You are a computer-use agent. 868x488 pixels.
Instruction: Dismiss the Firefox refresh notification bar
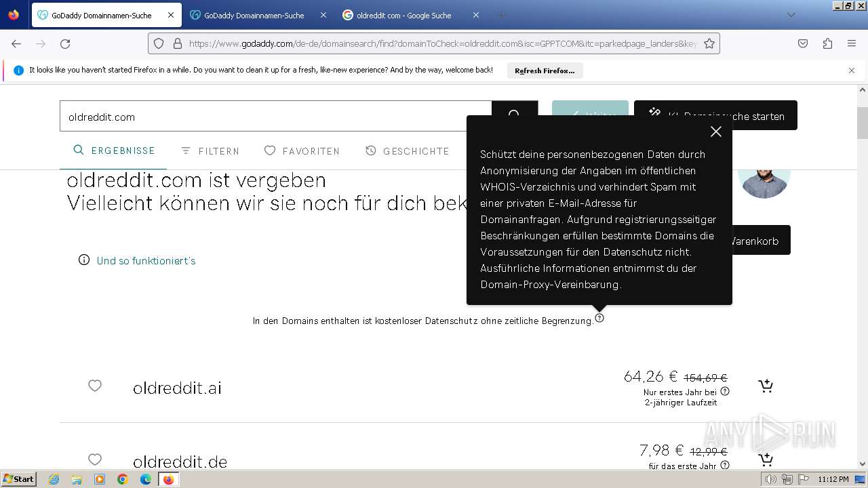click(852, 70)
